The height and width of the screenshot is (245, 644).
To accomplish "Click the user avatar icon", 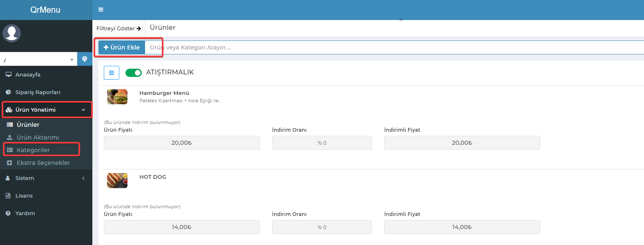I will pos(12,33).
